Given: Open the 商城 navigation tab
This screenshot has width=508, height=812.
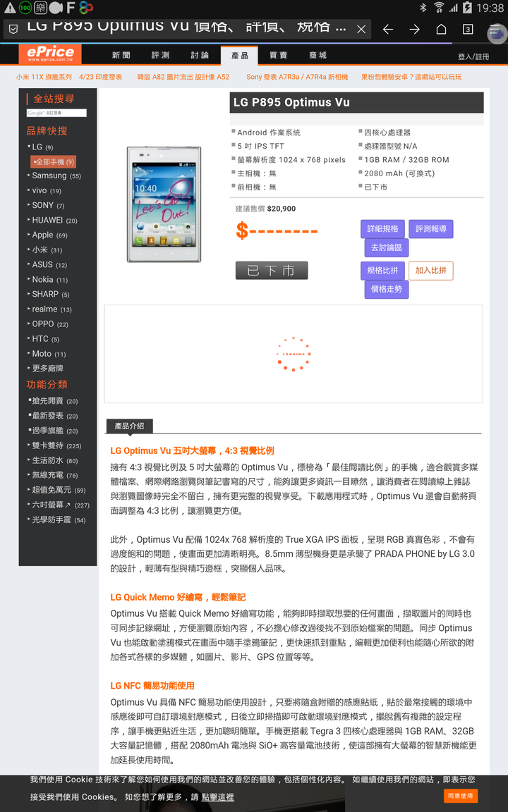Looking at the screenshot, I should point(317,56).
